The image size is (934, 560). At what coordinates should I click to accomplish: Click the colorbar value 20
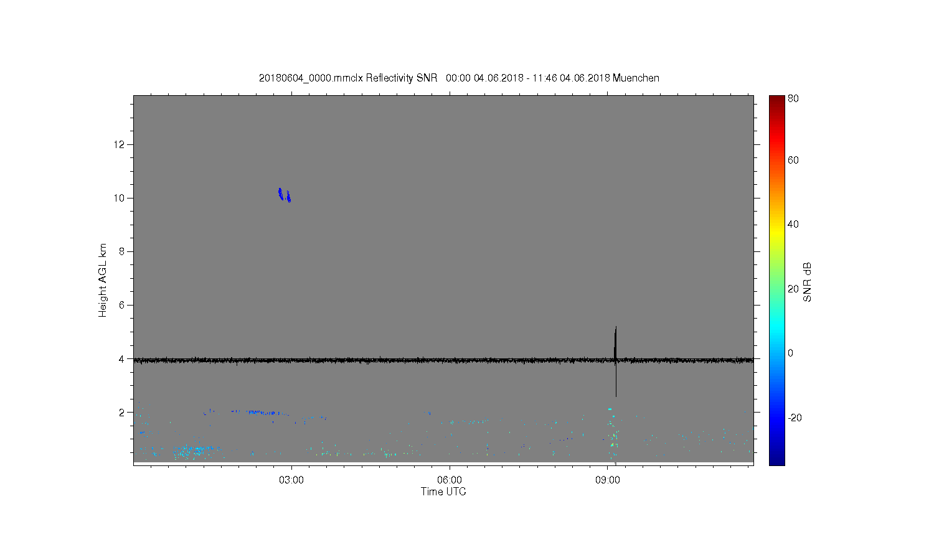tap(793, 289)
